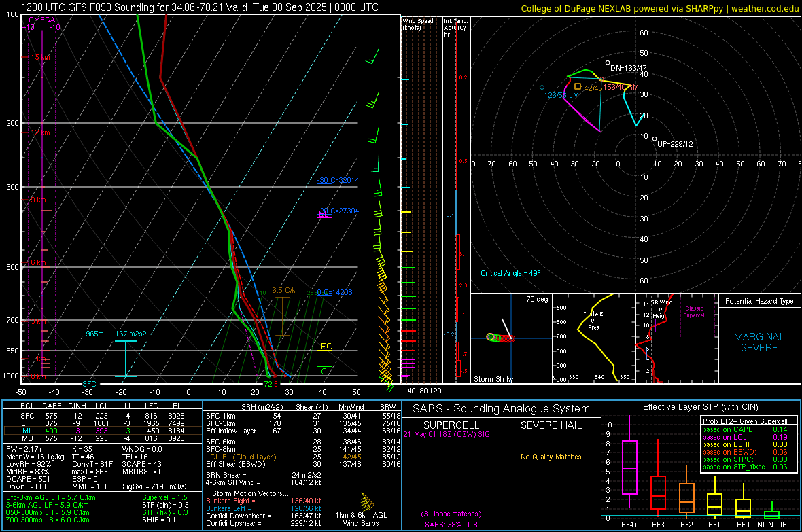This screenshot has width=802, height=532.
Task: Click the '-30 C=32014'' height label
Action: 338,180
